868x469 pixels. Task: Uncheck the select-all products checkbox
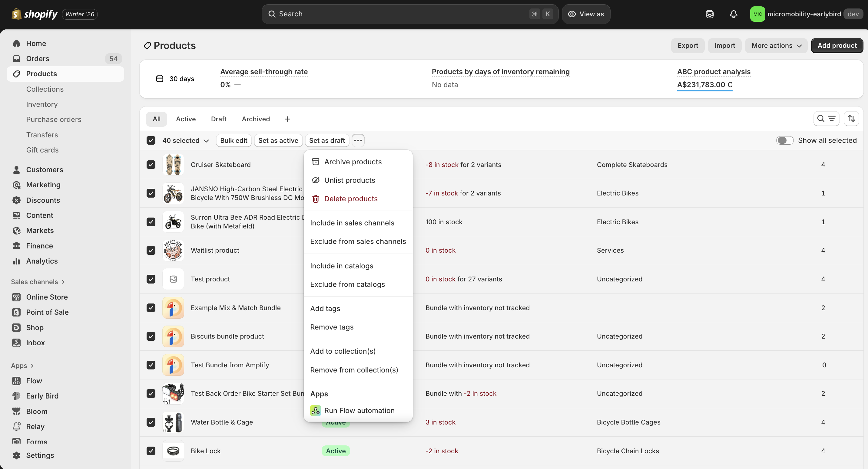pos(151,140)
